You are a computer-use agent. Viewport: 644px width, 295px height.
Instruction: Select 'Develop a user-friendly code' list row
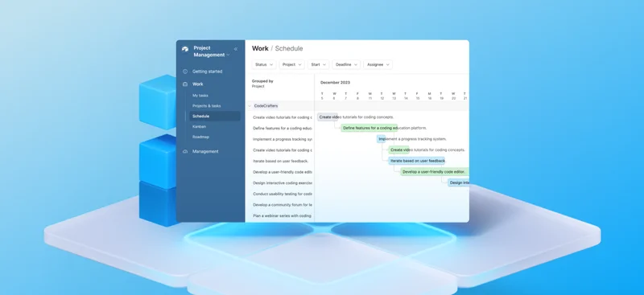pos(283,172)
